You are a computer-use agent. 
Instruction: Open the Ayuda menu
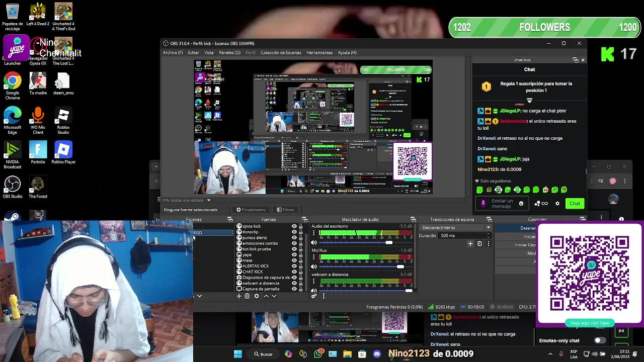(347, 53)
